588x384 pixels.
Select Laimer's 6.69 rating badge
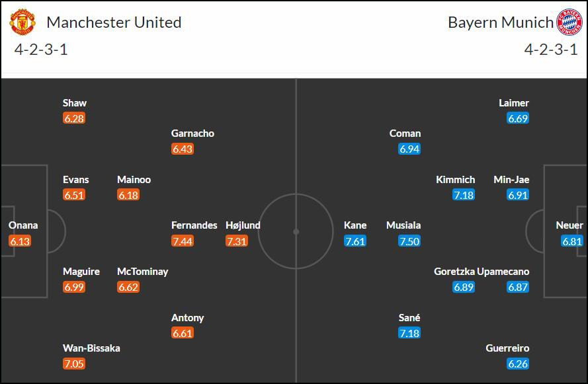(518, 118)
